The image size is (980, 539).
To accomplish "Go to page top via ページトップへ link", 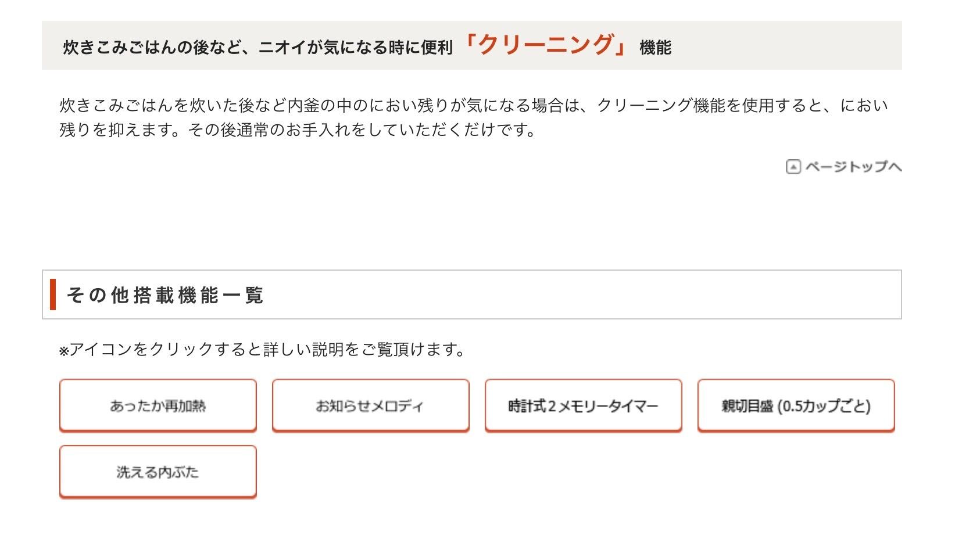I will tap(844, 167).
